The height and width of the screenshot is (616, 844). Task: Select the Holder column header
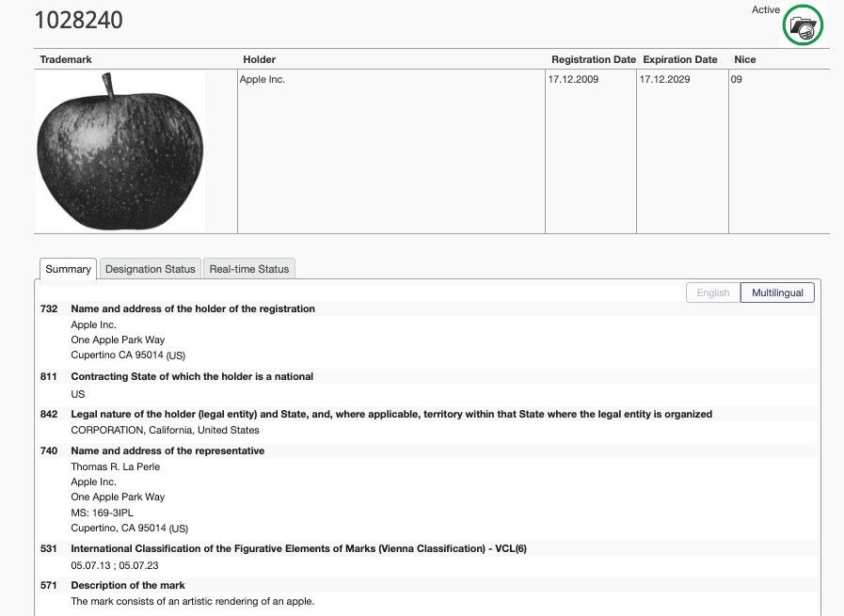(x=258, y=59)
